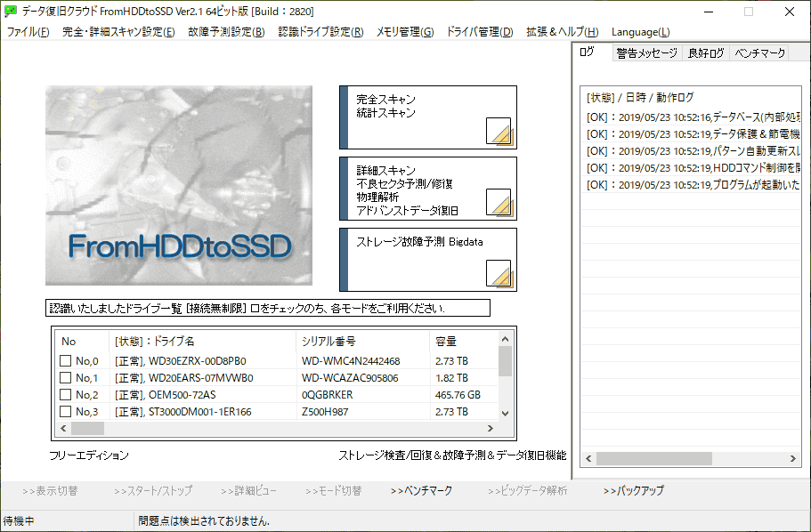The height and width of the screenshot is (532, 811).
Task: Click the >>ビッグデータ解析 button
Action: coord(528,491)
